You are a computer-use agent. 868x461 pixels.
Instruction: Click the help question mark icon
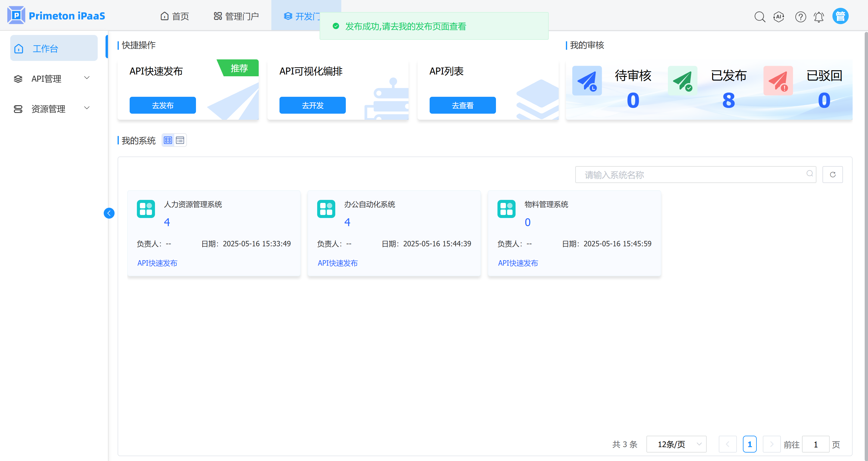[x=800, y=17]
